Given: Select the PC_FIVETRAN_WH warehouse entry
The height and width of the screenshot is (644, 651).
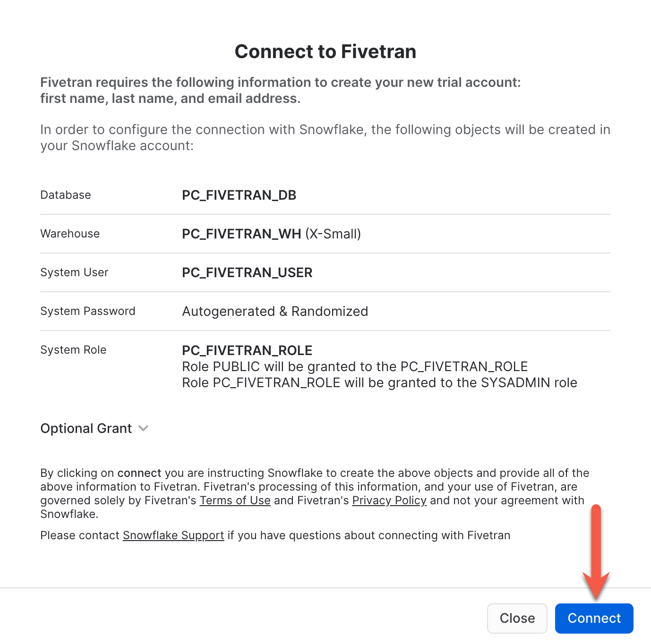Looking at the screenshot, I should tap(241, 234).
